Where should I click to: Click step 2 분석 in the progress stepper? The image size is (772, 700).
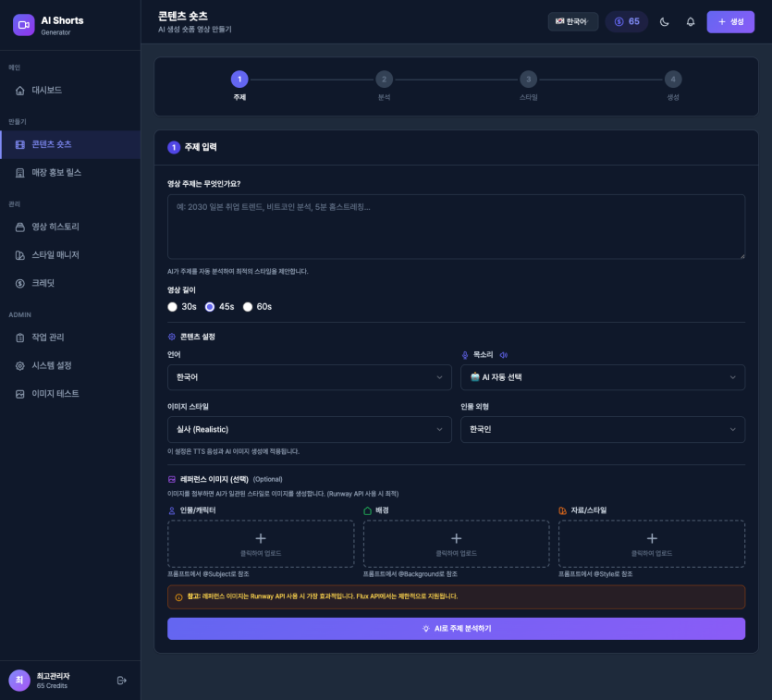(384, 80)
